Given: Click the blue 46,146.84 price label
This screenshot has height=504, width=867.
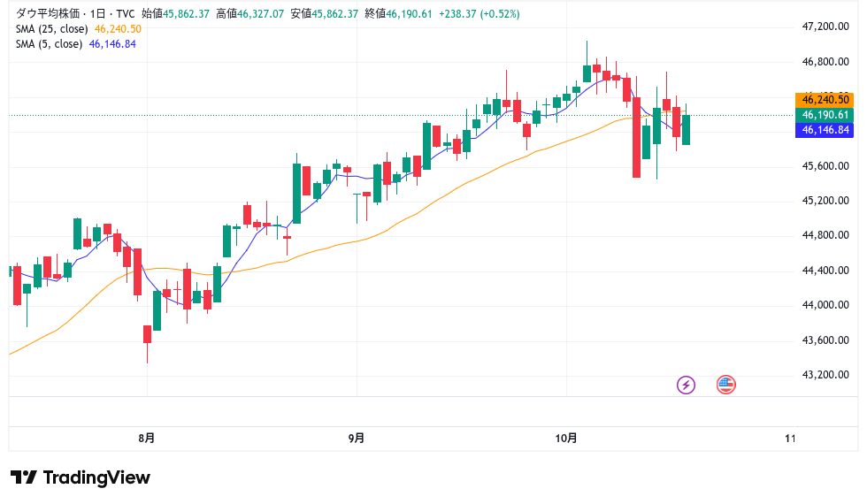Looking at the screenshot, I should [825, 130].
